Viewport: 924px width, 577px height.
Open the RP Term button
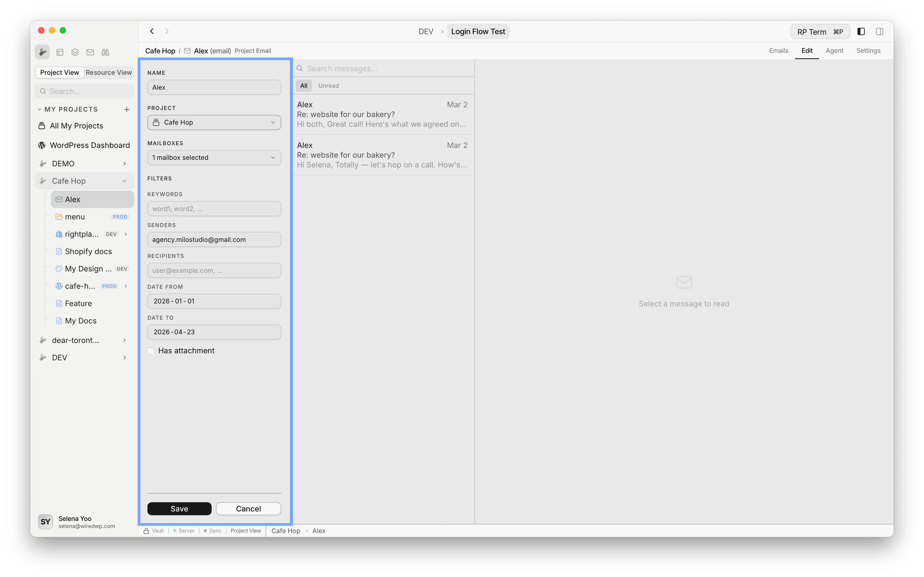click(x=820, y=32)
